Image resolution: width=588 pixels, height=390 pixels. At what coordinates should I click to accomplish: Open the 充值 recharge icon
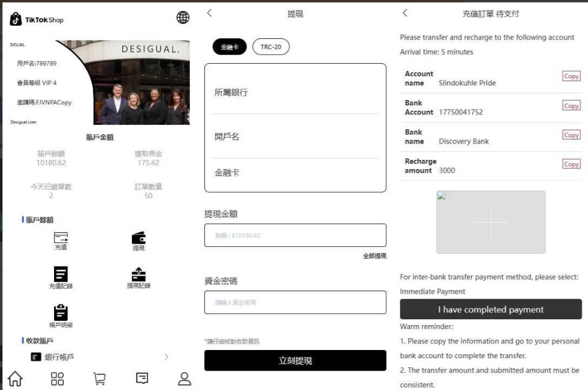61,238
